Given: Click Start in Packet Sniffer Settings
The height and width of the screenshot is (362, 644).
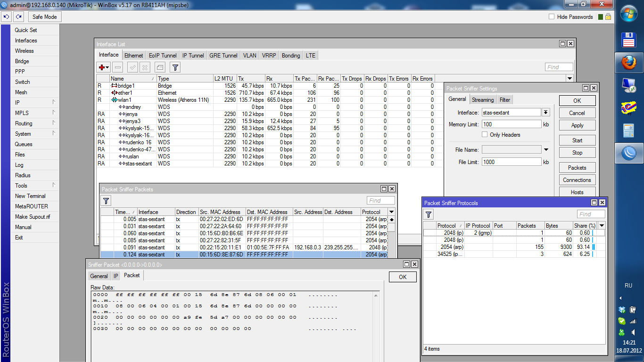Looking at the screenshot, I should (577, 140).
